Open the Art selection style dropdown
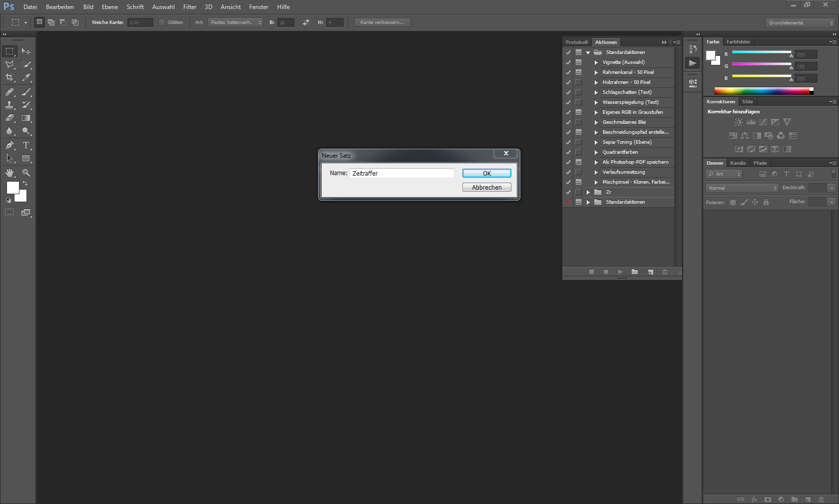839x504 pixels. (235, 22)
